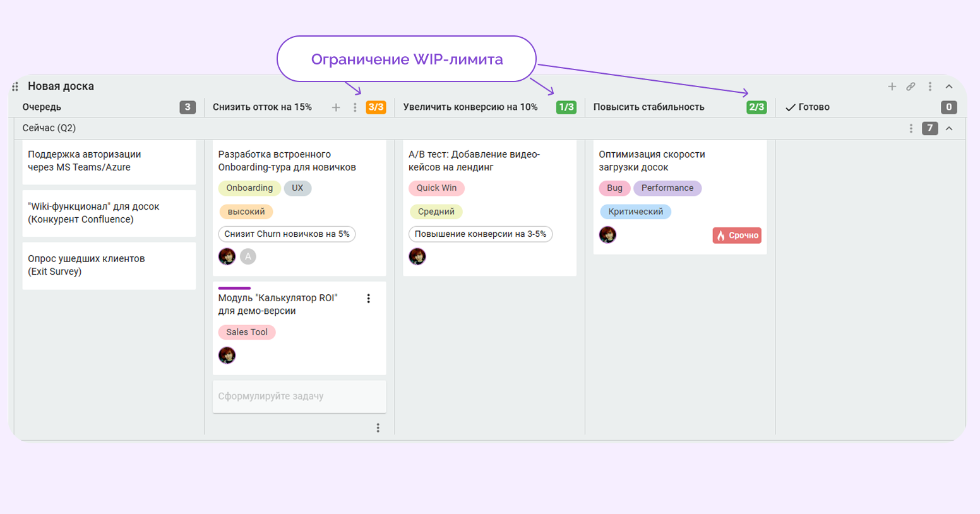980x514 pixels.
Task: Click the purple color stripe on ROI card
Action: click(x=234, y=288)
